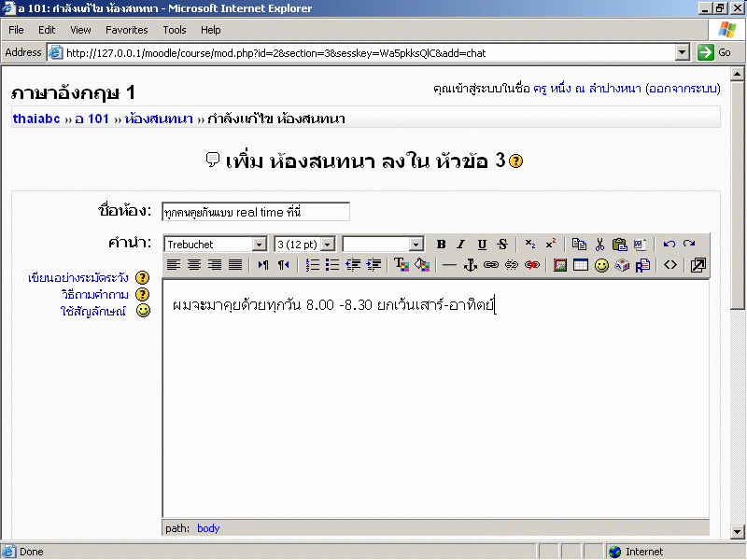Insert an image into the editor

click(x=560, y=265)
